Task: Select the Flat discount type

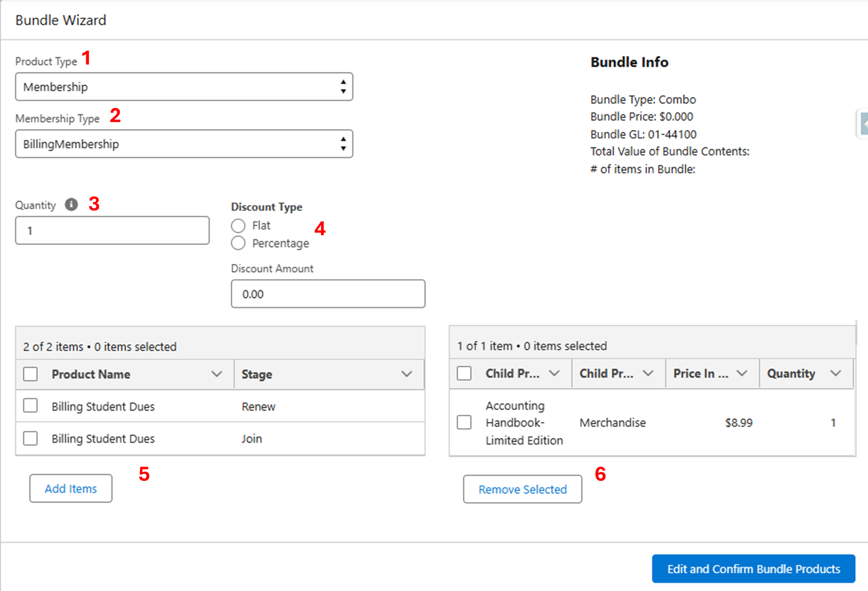Action: point(238,226)
